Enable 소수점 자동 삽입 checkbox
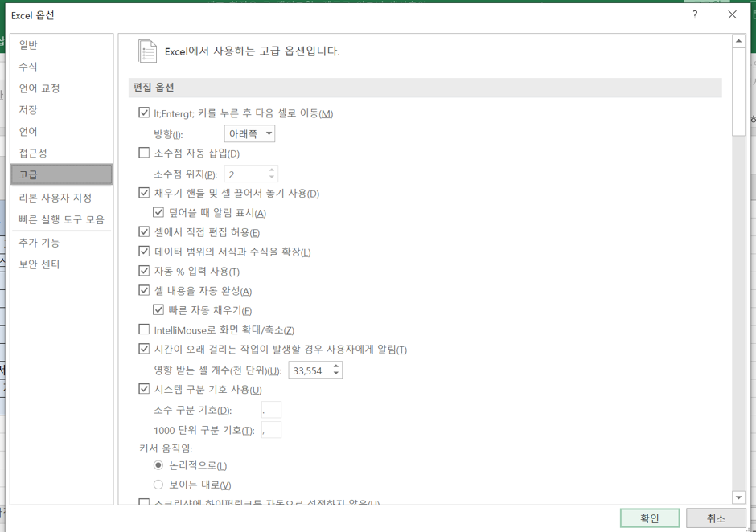Screen dimensions: 756x532 click(x=144, y=153)
